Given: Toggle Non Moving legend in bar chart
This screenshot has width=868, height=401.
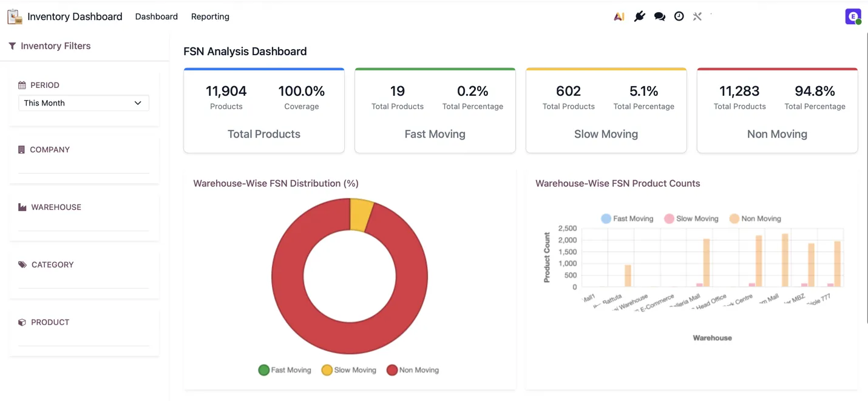Looking at the screenshot, I should pyautogui.click(x=755, y=218).
